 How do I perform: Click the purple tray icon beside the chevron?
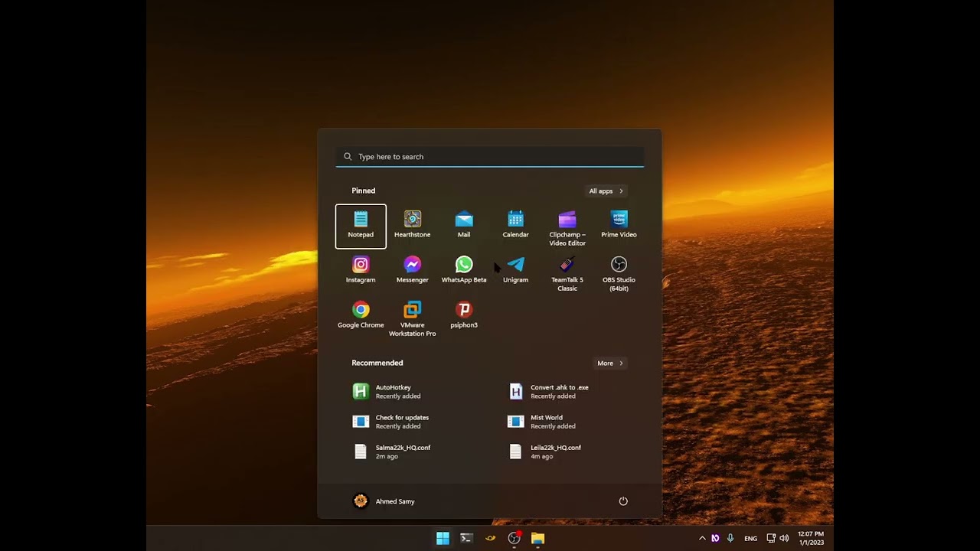716,538
